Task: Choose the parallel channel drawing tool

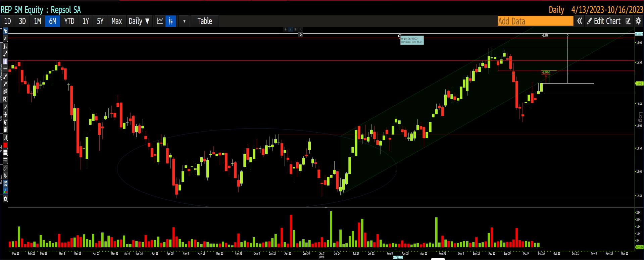Action: 5,92
